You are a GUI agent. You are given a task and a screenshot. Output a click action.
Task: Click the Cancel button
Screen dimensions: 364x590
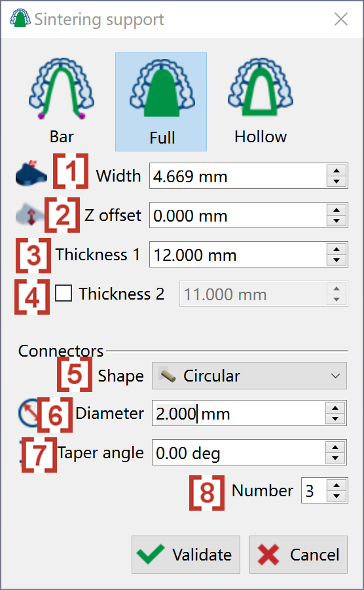coord(299,555)
